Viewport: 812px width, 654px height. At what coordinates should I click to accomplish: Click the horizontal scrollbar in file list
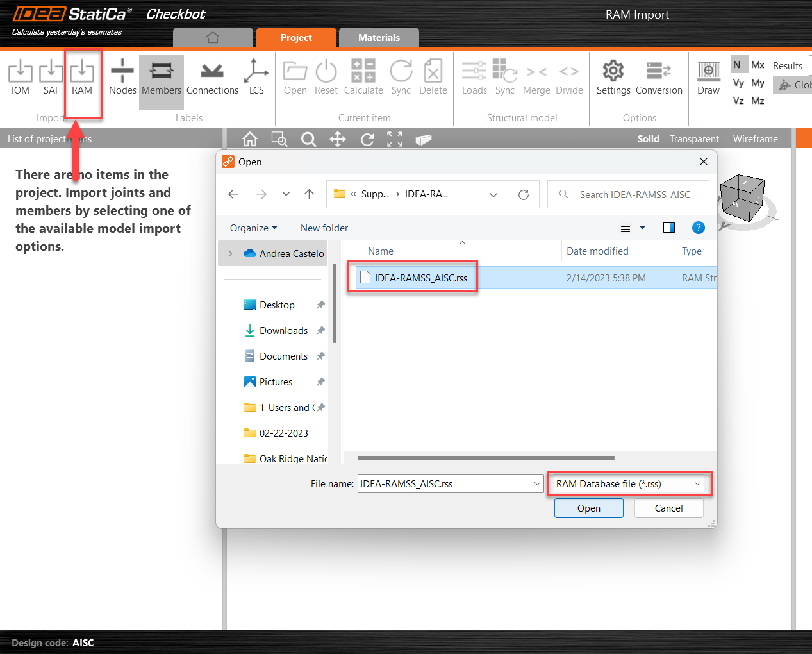[486, 458]
